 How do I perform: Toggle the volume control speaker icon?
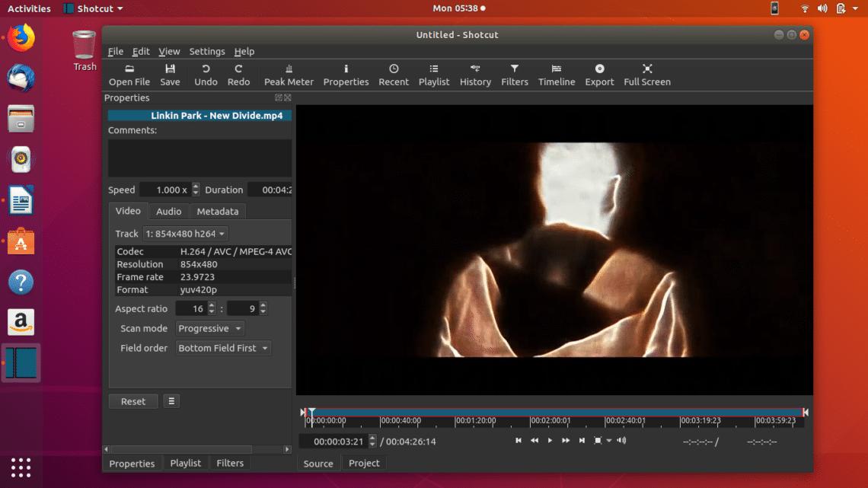[622, 441]
